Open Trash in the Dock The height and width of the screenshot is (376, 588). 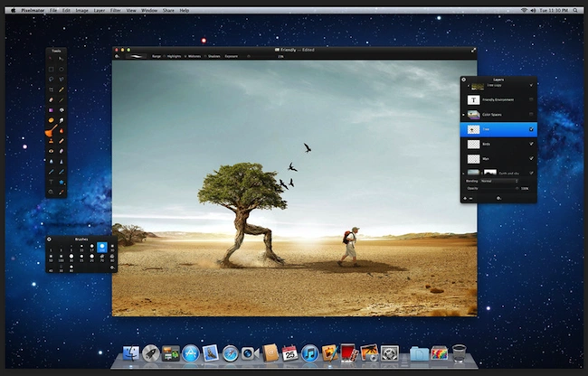[x=459, y=352]
